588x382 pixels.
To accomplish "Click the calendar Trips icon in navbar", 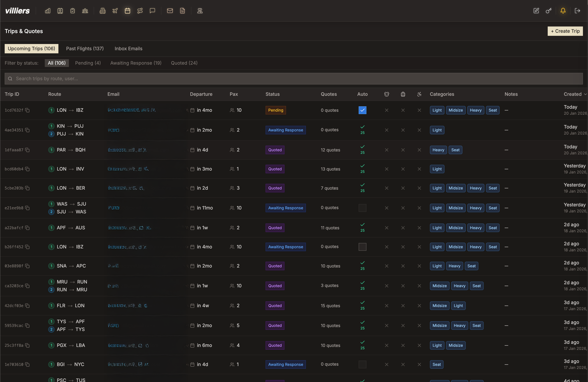I will tap(128, 11).
